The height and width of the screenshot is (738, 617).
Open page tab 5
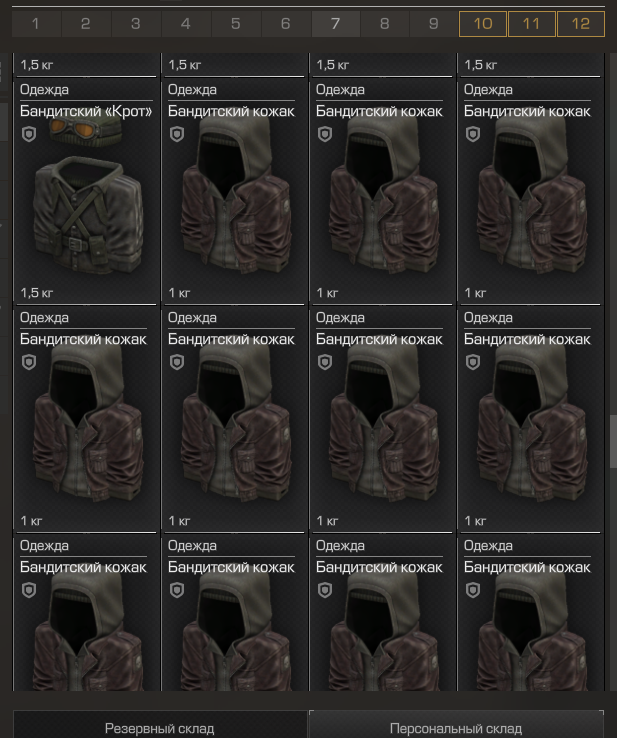click(236, 24)
